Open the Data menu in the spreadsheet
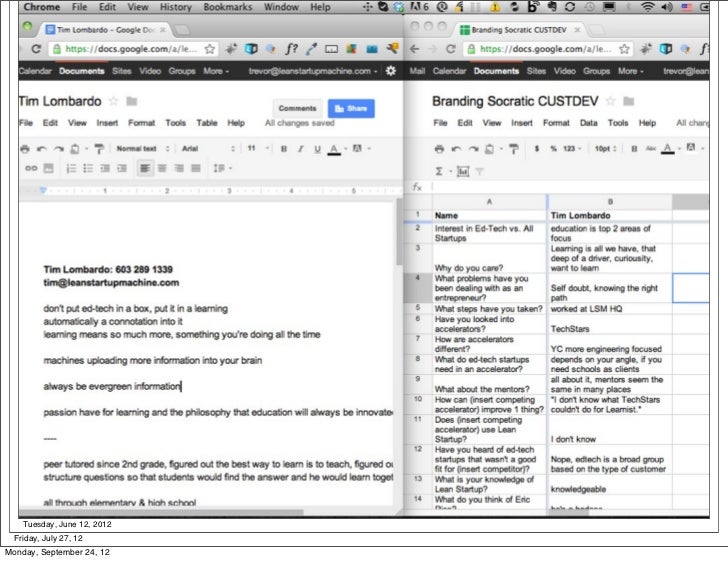This screenshot has width=728, height=561. (588, 123)
